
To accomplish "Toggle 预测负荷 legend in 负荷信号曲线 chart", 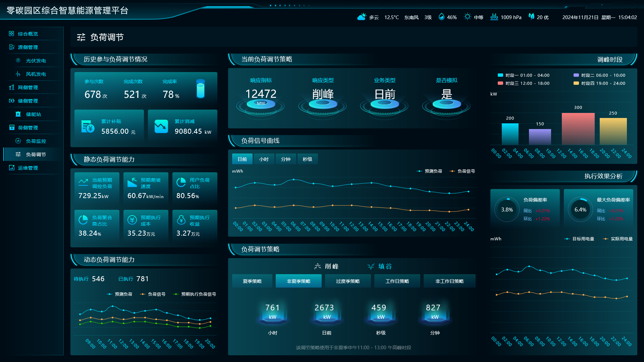I will pos(429,171).
